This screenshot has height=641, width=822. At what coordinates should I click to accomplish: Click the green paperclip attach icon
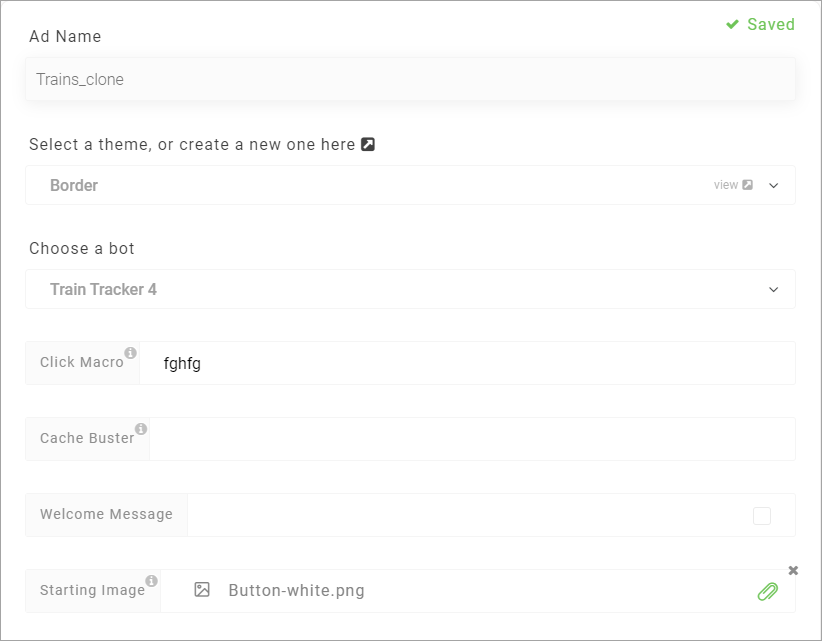767,591
